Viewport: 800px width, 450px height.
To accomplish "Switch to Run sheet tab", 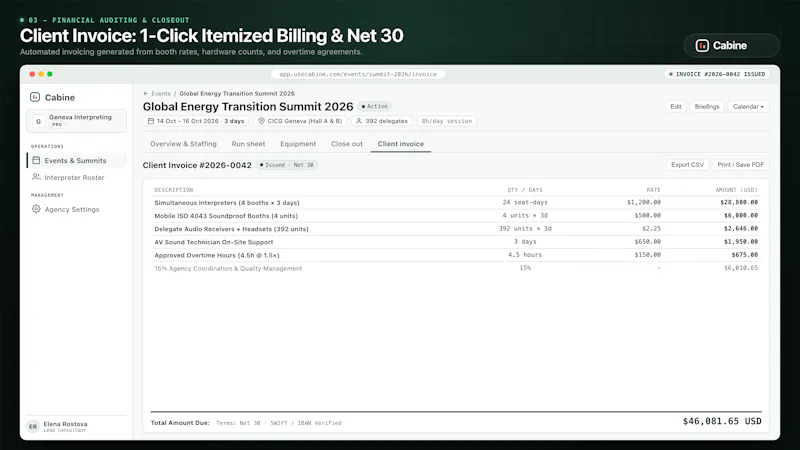I will point(248,144).
